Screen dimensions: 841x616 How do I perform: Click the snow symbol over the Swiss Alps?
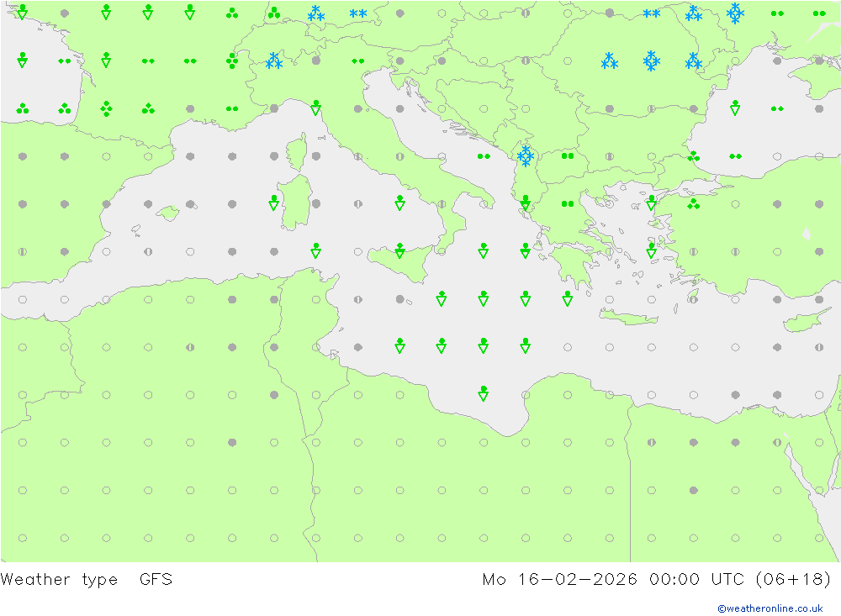(274, 61)
